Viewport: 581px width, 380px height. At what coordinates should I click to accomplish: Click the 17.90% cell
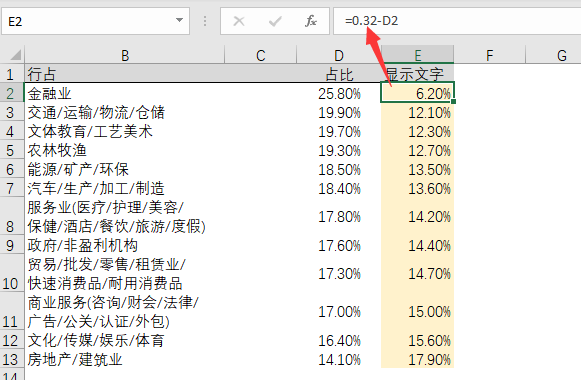click(x=418, y=359)
